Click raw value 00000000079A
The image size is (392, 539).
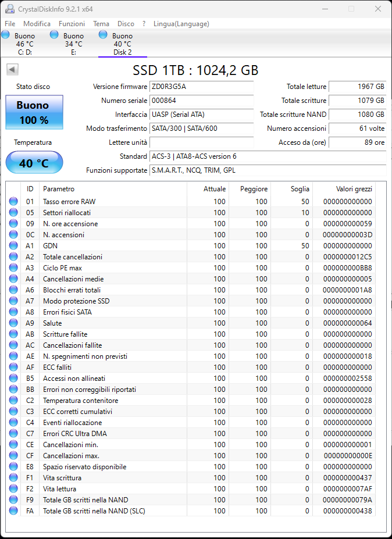pyautogui.click(x=347, y=500)
